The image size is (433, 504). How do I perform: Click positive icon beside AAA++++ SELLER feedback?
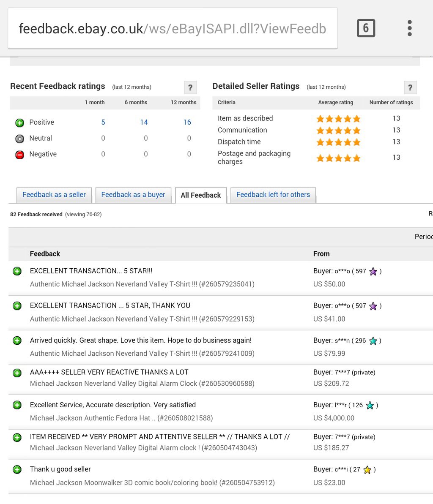coord(17,373)
